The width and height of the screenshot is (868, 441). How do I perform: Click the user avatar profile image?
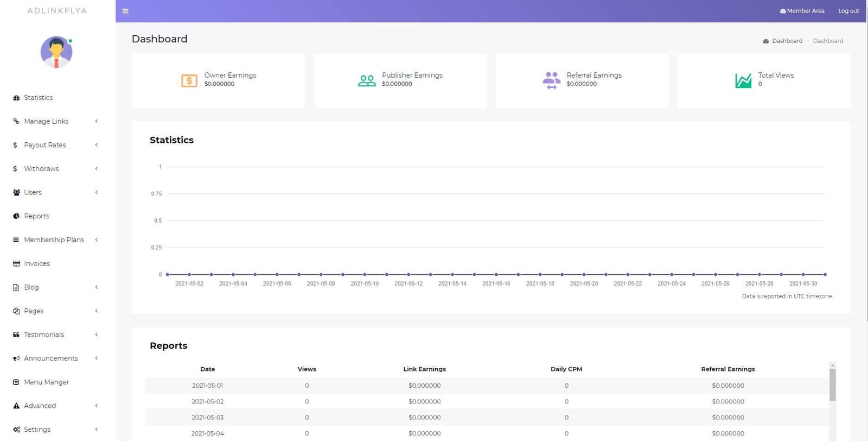[x=56, y=52]
